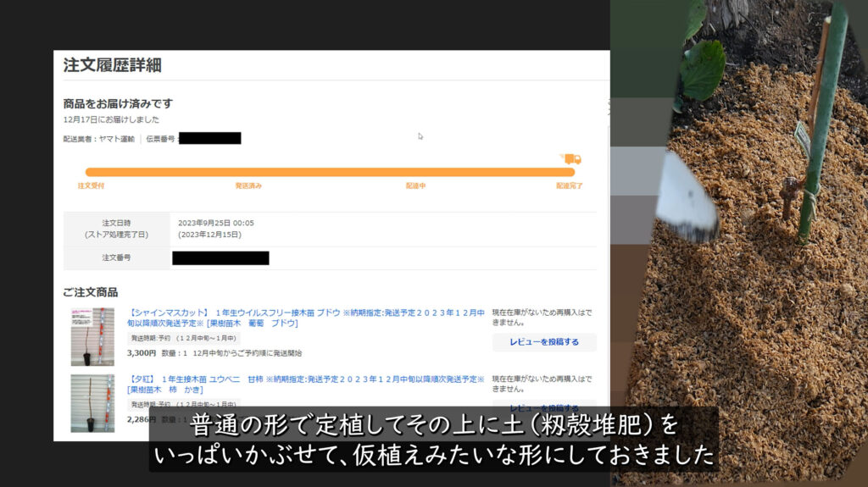Click the ご注文商品 section heading
Image resolution: width=868 pixels, height=487 pixels.
(x=91, y=292)
